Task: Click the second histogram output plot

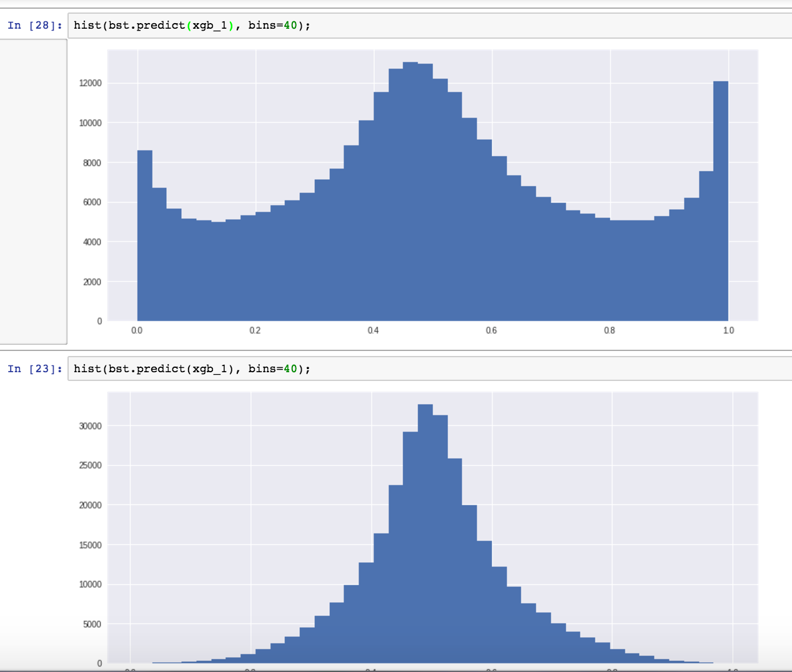Action: coord(433,528)
